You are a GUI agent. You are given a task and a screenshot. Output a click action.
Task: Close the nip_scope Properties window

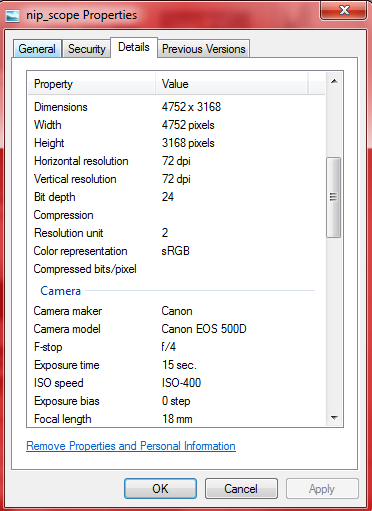tap(343, 10)
